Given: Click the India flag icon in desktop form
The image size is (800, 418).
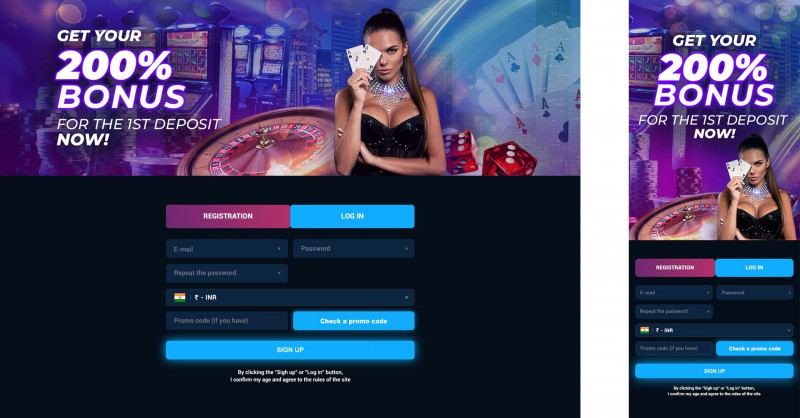Looking at the screenshot, I should pyautogui.click(x=180, y=297).
